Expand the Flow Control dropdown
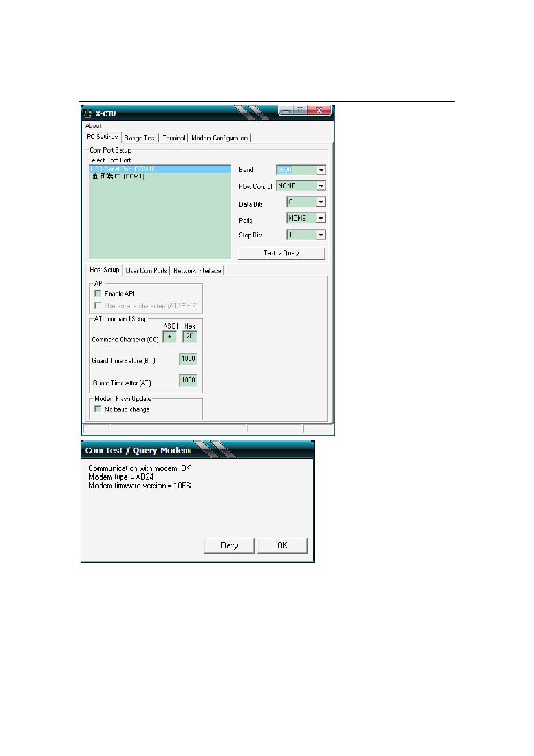 (321, 186)
